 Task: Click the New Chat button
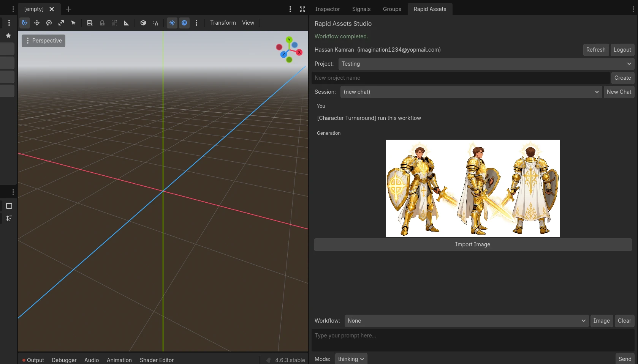tap(619, 92)
